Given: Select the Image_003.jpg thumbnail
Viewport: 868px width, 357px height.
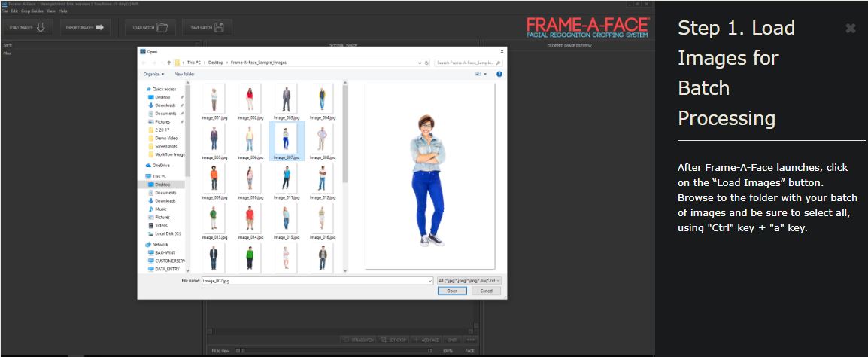Looking at the screenshot, I should pyautogui.click(x=286, y=102).
